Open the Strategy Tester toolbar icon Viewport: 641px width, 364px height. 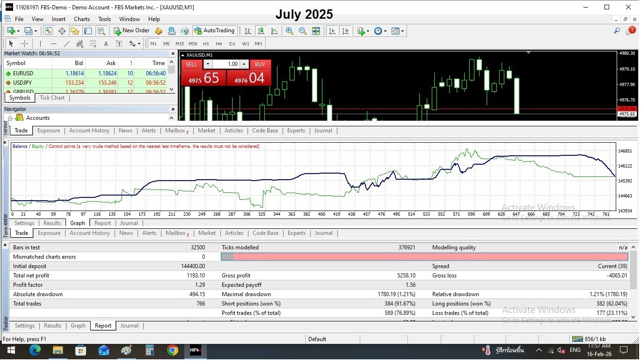[x=101, y=31]
